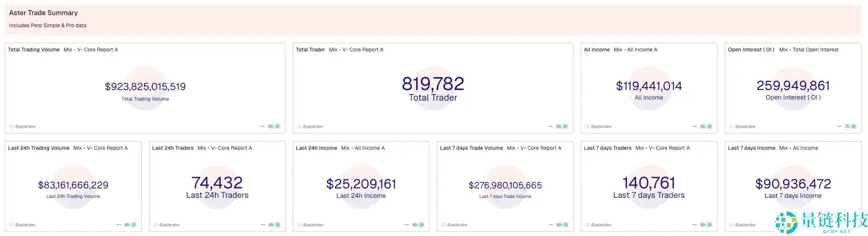Screen dimensions: 868x236
Task: Click the ellipsis icon on Last 24h Income card
Action: pyautogui.click(x=406, y=225)
